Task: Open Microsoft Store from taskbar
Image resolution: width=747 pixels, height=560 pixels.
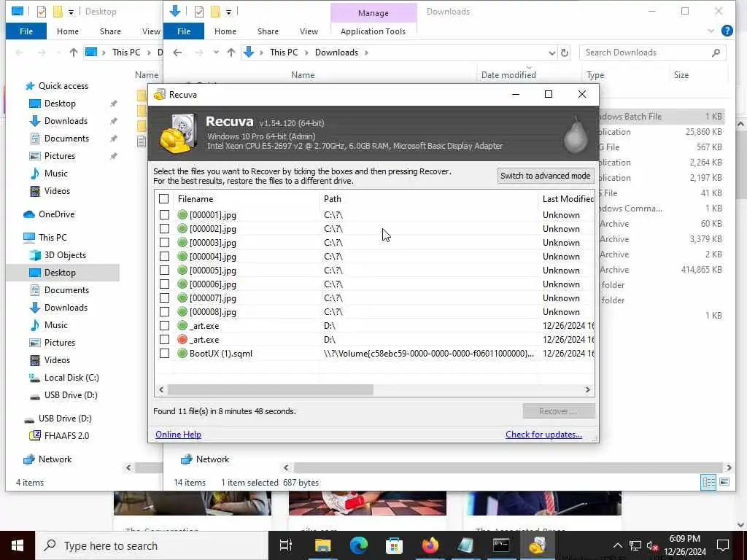Action: pos(394,545)
